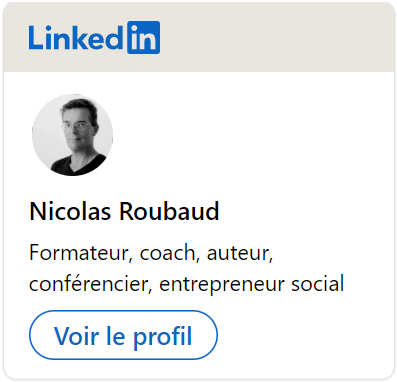Click the face in the profile picture
Viewport: 397px width, 382px height.
(76, 127)
